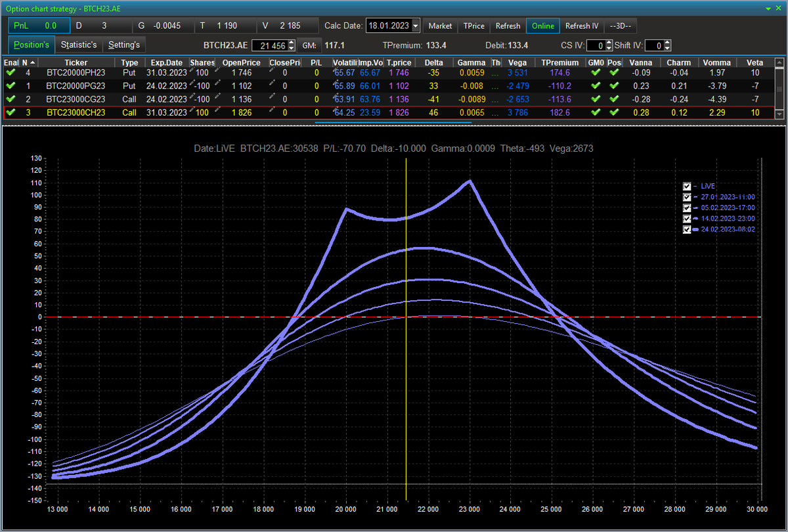Click the Pos green check for BTC23000CH23

click(613, 112)
